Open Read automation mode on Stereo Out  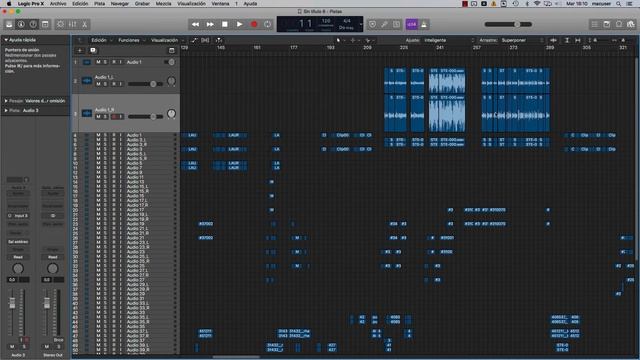(53, 257)
